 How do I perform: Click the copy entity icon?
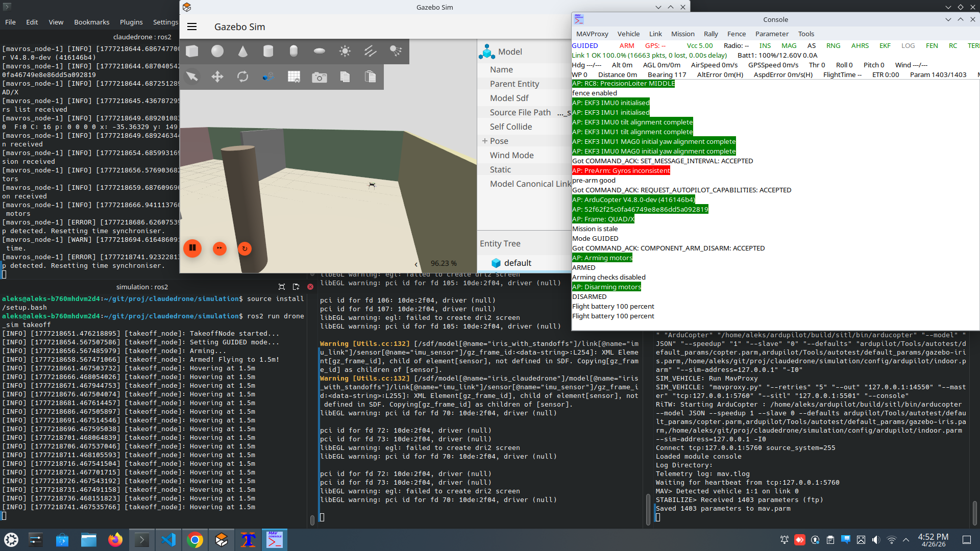coord(345,77)
